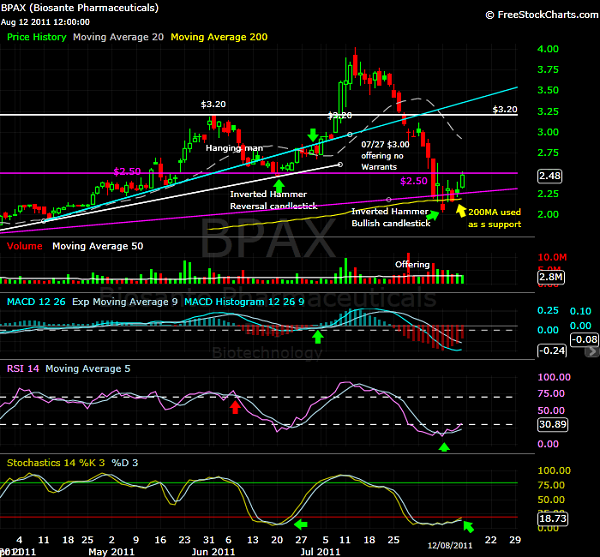
Task: Click the %D 3 stochastics label
Action: 125,463
